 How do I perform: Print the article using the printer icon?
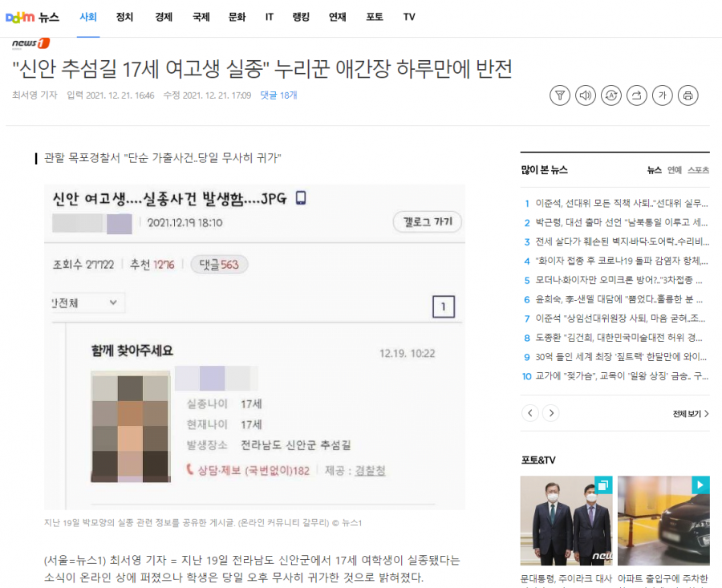coord(688,95)
